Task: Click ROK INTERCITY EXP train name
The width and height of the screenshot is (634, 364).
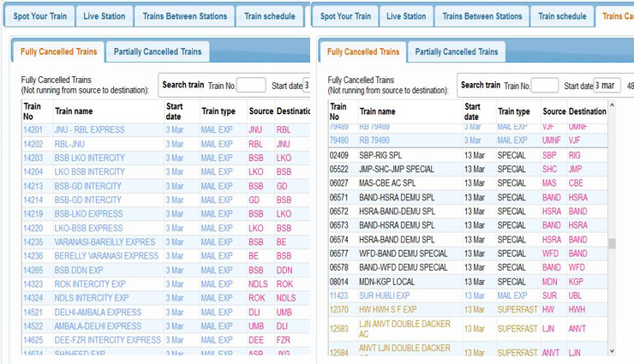Action: (90, 284)
